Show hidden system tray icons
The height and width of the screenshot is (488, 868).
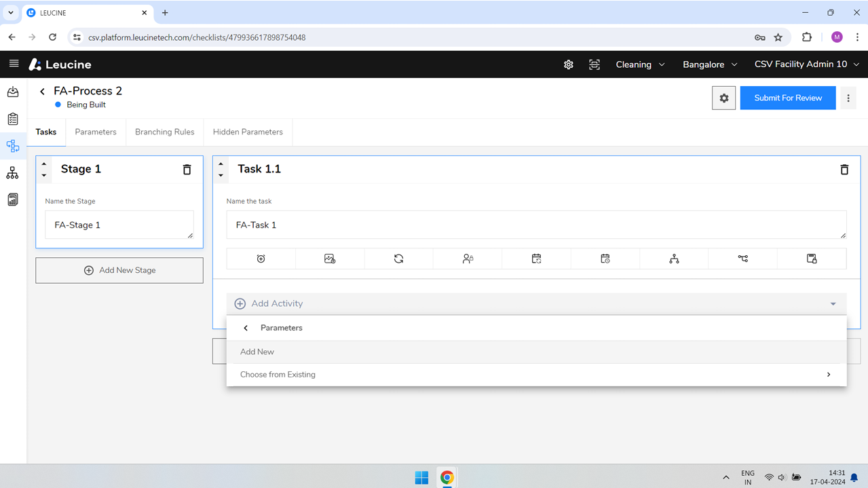pyautogui.click(x=726, y=478)
